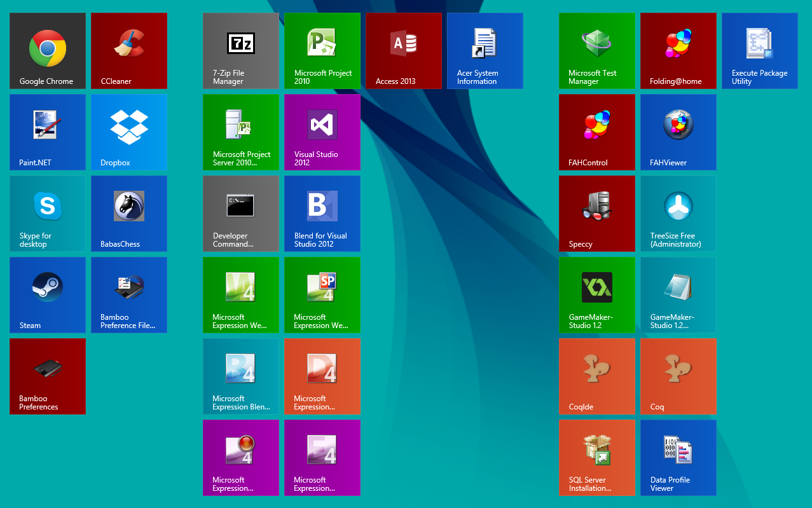This screenshot has height=508, width=812.
Task: Click Execute Package Utility tile
Action: click(760, 51)
